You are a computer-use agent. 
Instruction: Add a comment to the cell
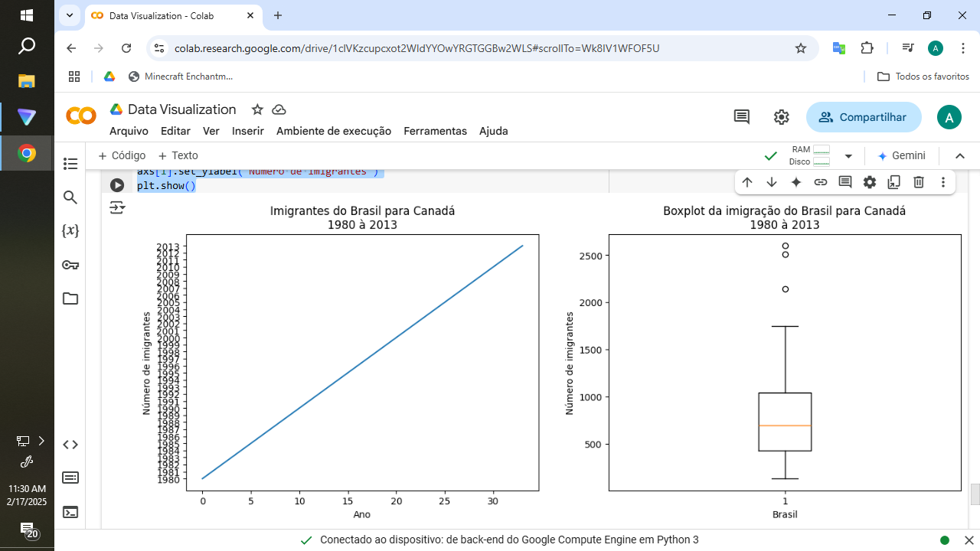tap(845, 182)
